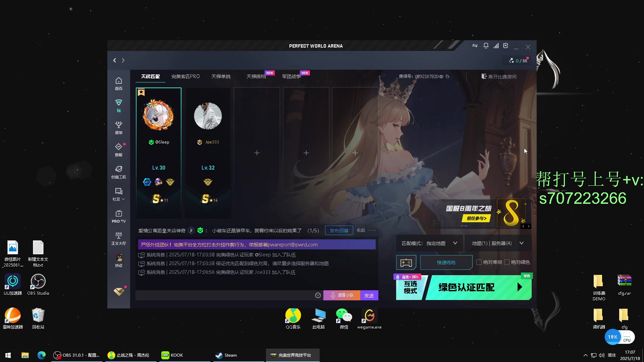This screenshot has width=644, height=362.
Task: Copy the room number with copy icon
Action: click(x=447, y=77)
